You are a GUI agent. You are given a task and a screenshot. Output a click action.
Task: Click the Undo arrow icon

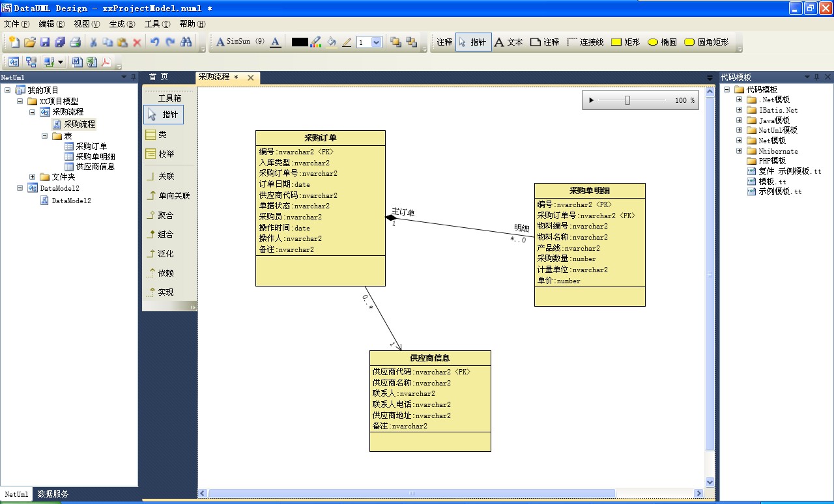[155, 42]
